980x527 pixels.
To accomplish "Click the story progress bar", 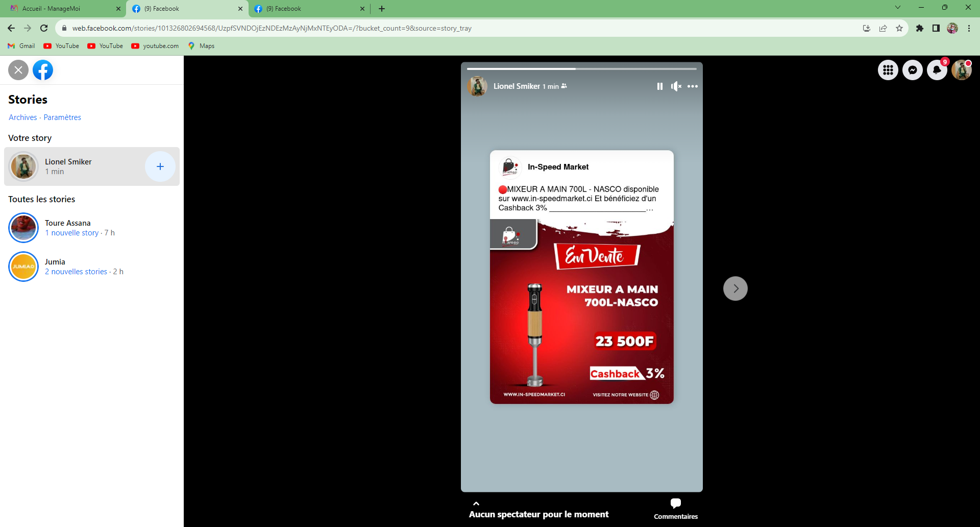I will coord(581,68).
